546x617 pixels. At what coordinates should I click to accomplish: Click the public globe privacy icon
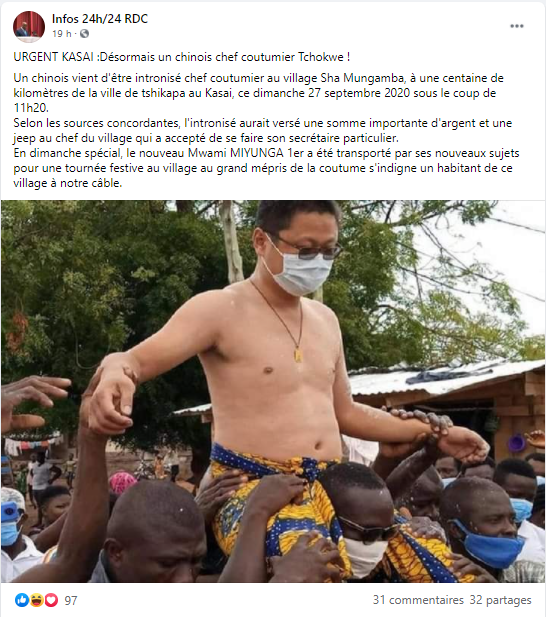[84, 34]
